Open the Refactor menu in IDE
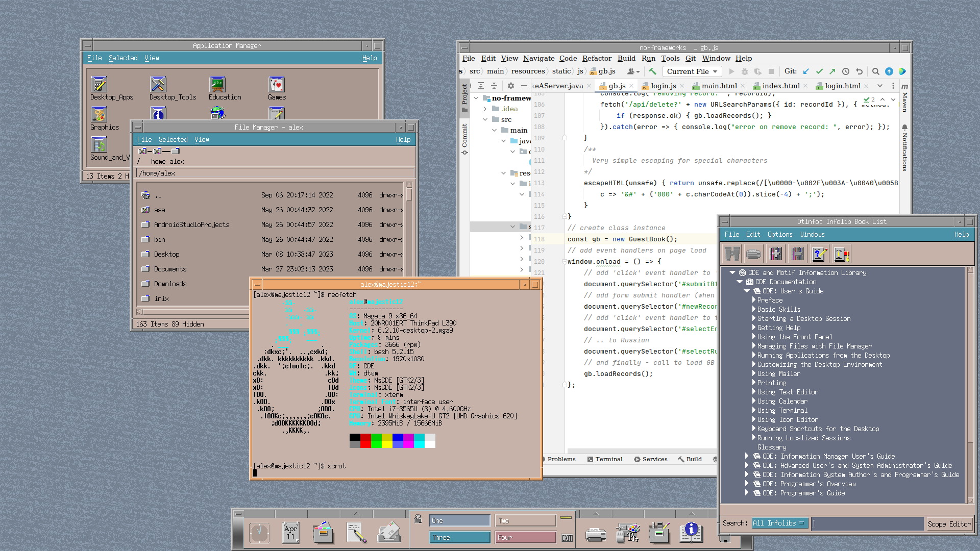The image size is (980, 551). [597, 58]
